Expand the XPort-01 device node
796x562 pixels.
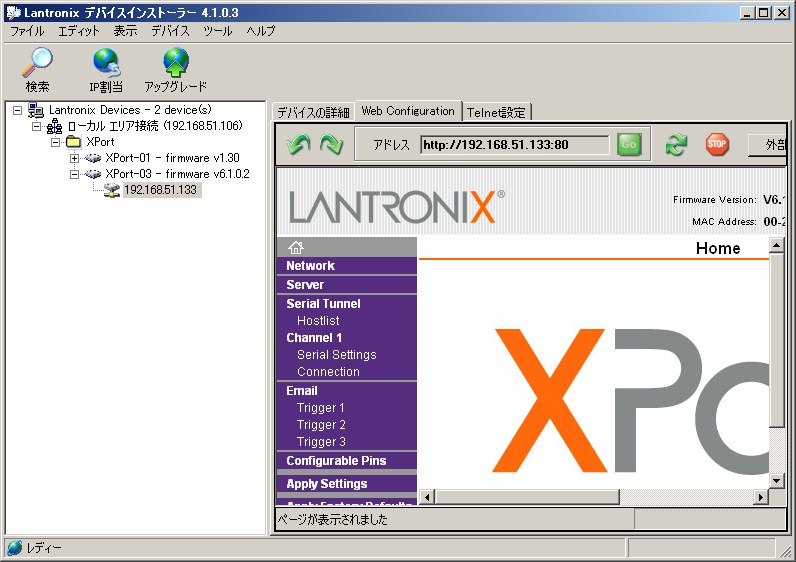[x=74, y=158]
